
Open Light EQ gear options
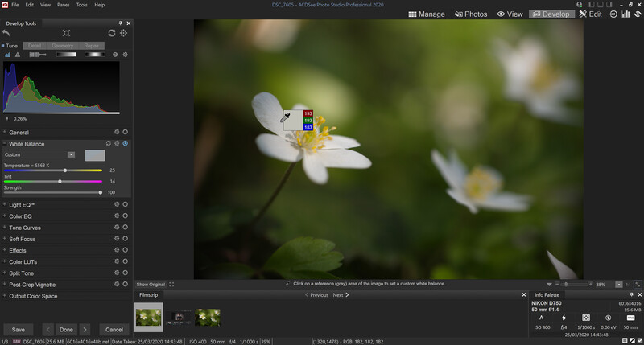(117, 204)
